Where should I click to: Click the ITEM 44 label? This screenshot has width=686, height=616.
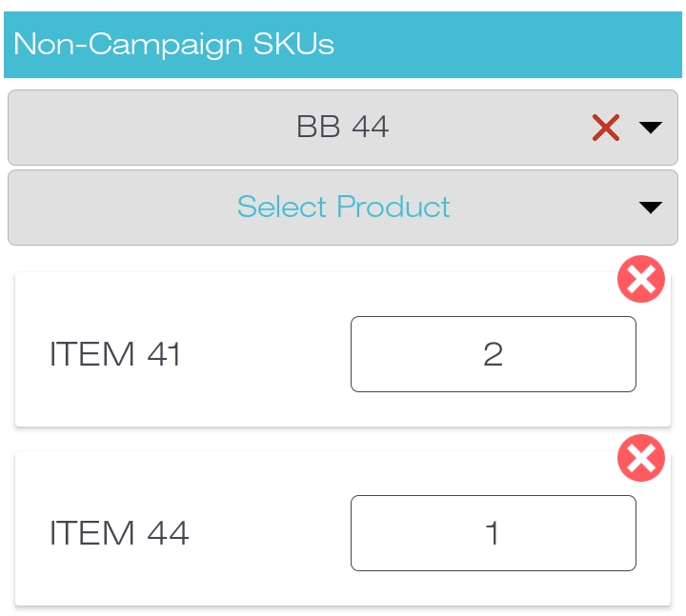pos(119,533)
